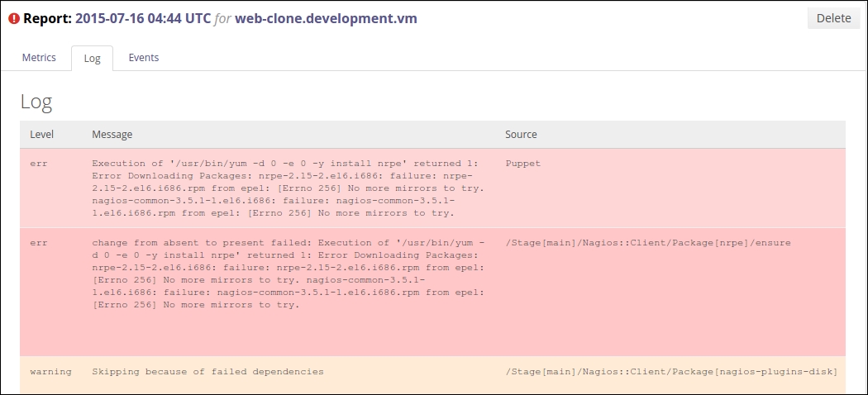Click the Message column header

point(112,134)
